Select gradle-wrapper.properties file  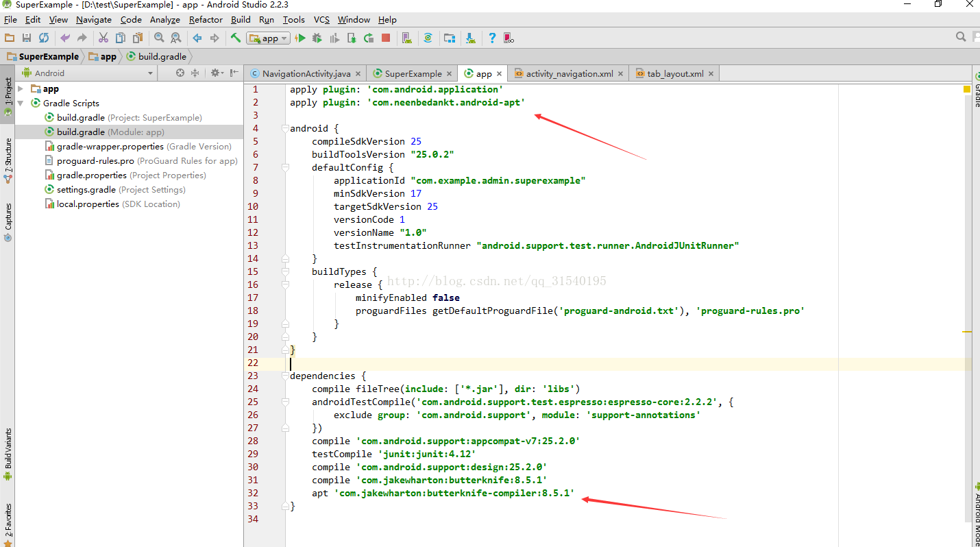point(138,146)
